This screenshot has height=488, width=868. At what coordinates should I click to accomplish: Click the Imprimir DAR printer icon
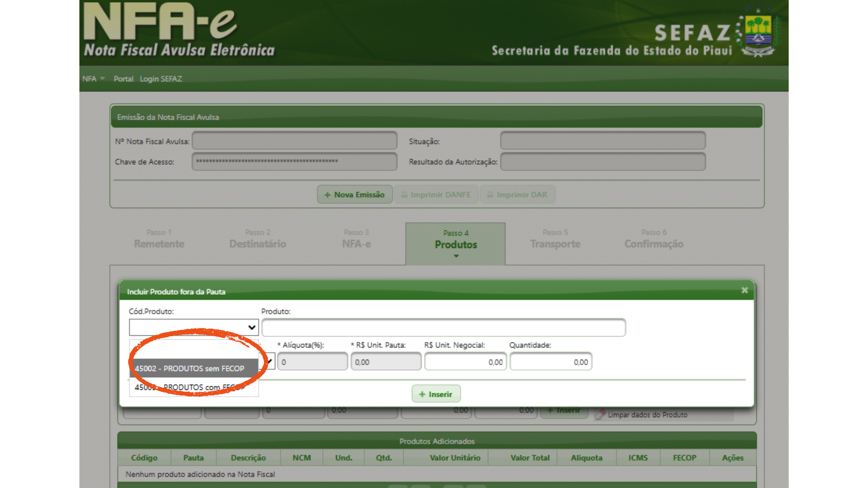(490, 195)
